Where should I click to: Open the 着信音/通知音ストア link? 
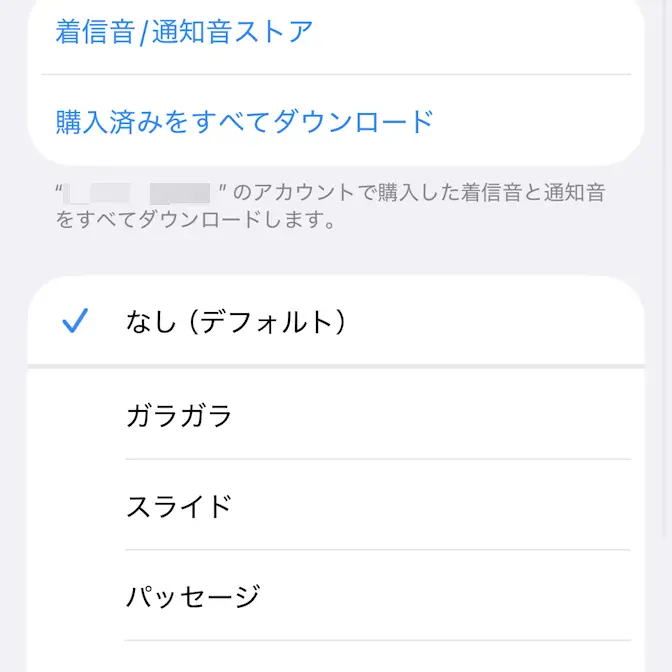(184, 31)
